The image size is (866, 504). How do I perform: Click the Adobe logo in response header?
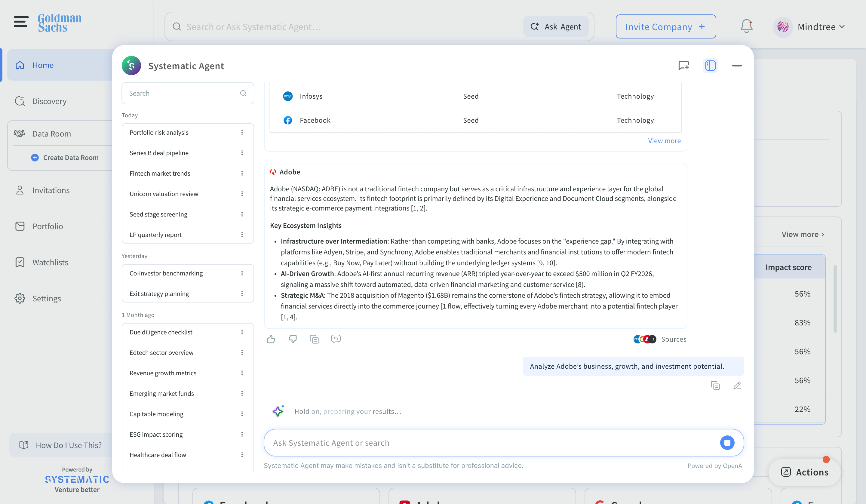pyautogui.click(x=273, y=172)
